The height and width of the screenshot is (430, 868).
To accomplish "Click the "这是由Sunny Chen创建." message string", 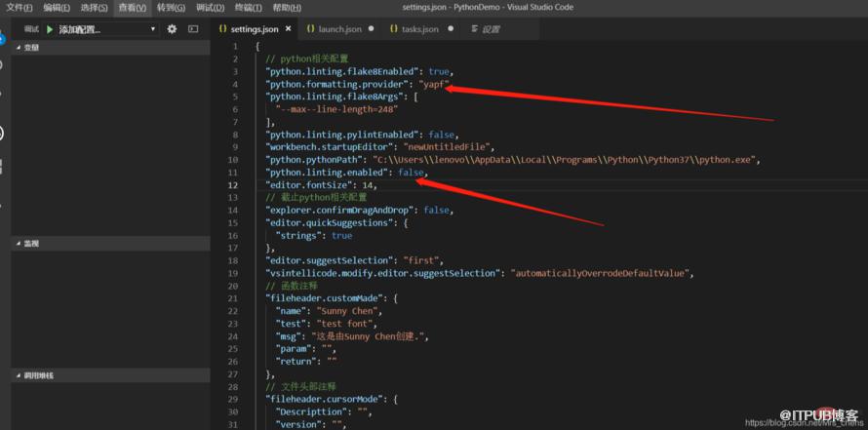I will pos(368,336).
